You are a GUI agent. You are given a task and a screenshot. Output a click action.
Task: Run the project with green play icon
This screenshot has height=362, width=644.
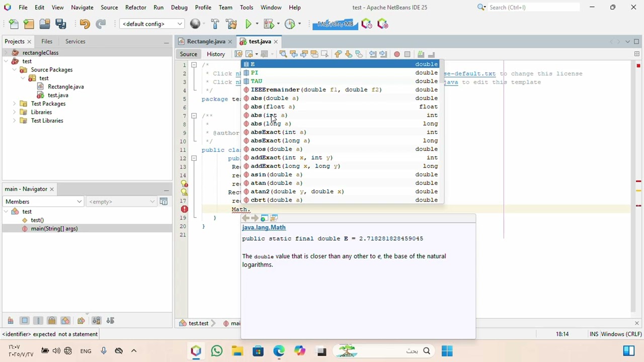point(248,24)
